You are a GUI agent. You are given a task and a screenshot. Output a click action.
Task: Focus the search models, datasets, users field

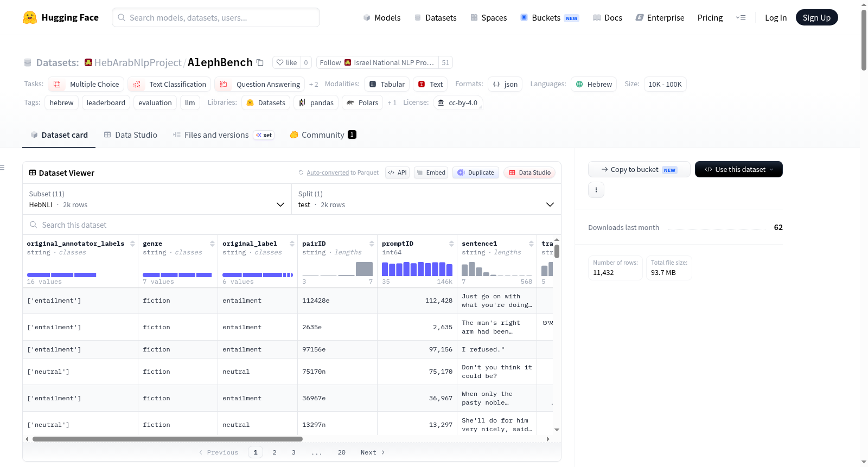(216, 17)
